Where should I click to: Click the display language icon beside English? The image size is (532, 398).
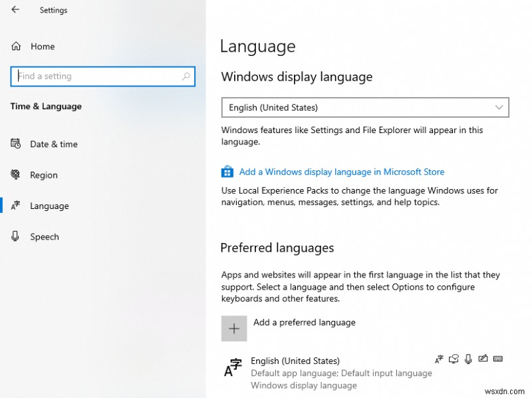click(x=439, y=359)
